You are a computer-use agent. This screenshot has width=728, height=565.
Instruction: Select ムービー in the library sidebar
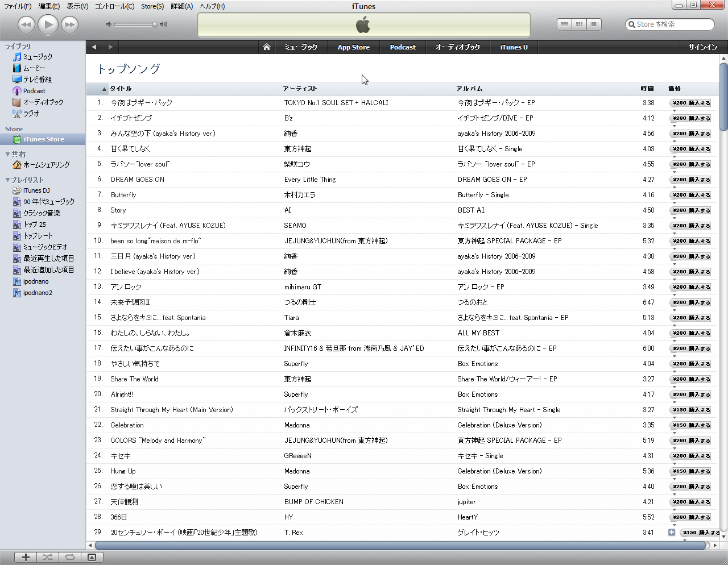[x=34, y=68]
